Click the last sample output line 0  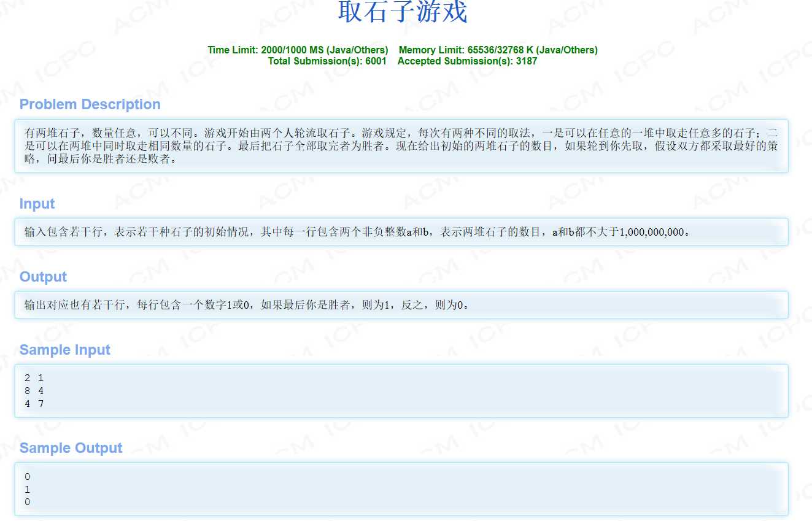(x=28, y=503)
